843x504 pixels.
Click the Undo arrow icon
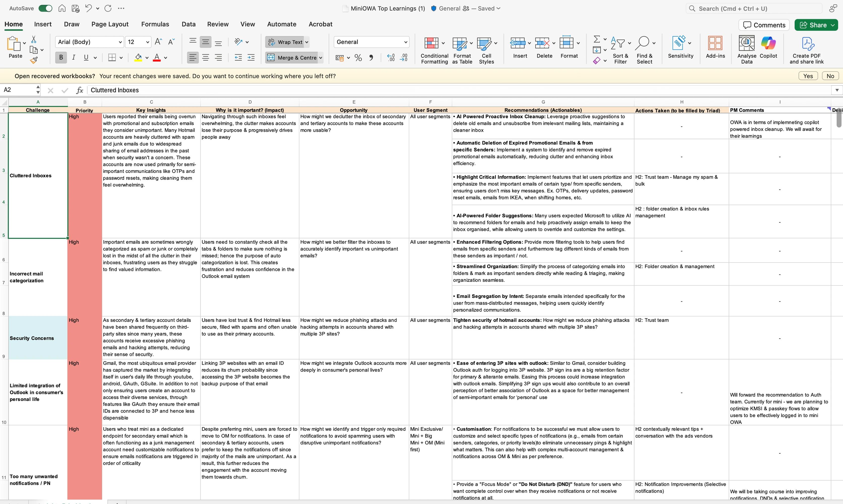coord(88,8)
